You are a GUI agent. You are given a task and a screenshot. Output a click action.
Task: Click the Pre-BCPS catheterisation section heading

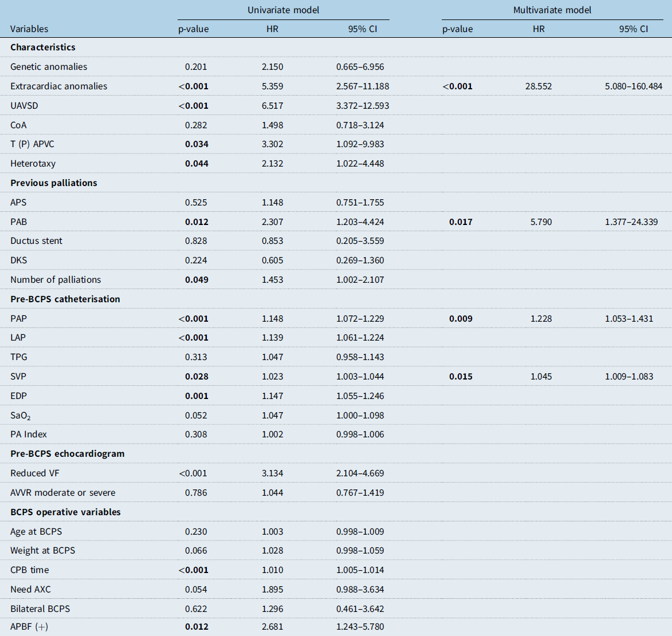[65, 299]
